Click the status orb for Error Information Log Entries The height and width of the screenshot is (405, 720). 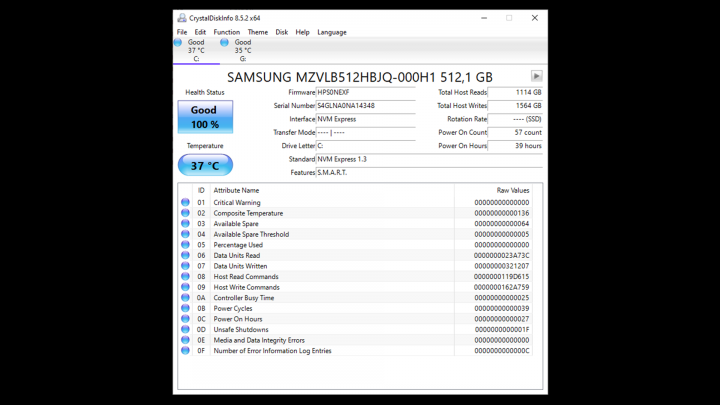tap(185, 350)
